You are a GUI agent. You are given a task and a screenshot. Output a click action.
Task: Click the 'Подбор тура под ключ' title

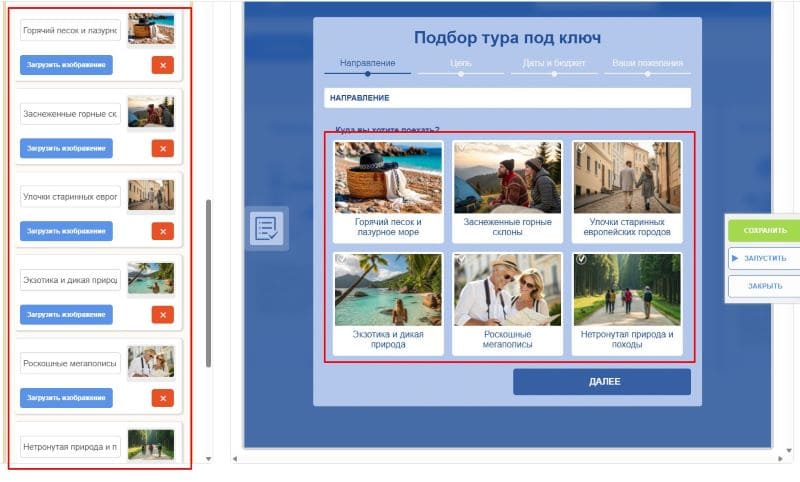(508, 38)
